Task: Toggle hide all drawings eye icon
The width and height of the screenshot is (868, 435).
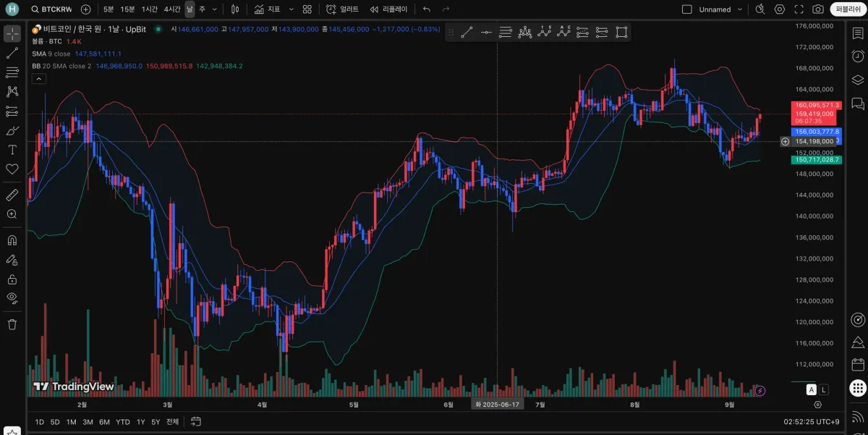Action: (12, 297)
